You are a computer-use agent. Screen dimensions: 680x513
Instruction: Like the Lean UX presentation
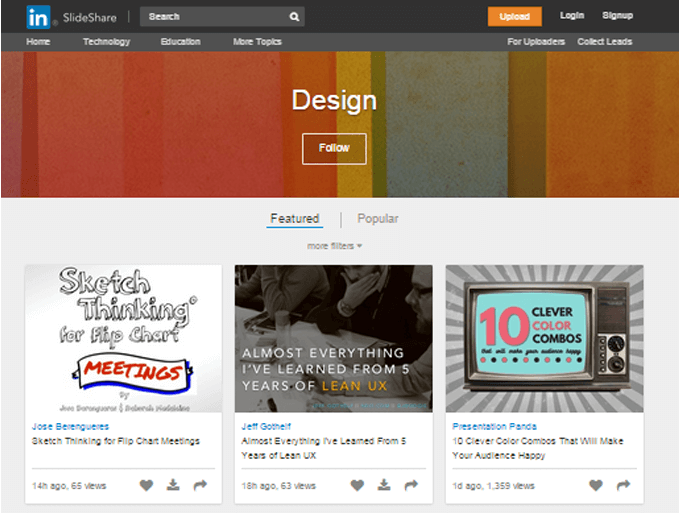click(x=357, y=485)
